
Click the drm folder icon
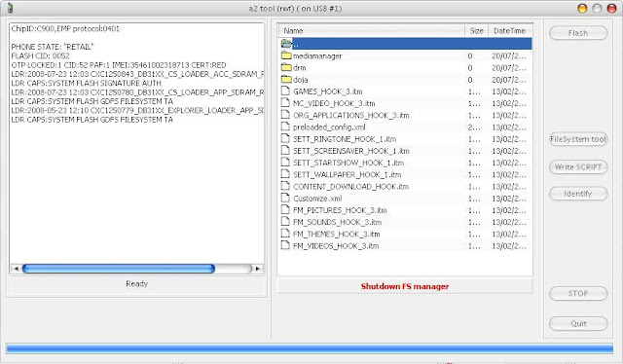pyautogui.click(x=286, y=67)
